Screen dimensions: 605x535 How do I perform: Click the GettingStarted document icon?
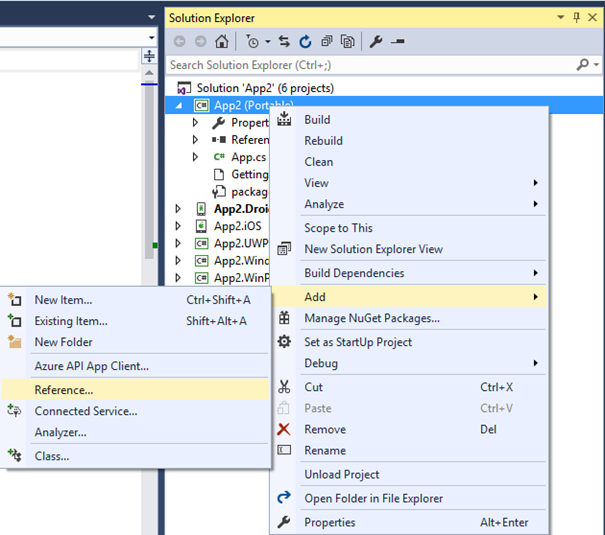coord(219,174)
